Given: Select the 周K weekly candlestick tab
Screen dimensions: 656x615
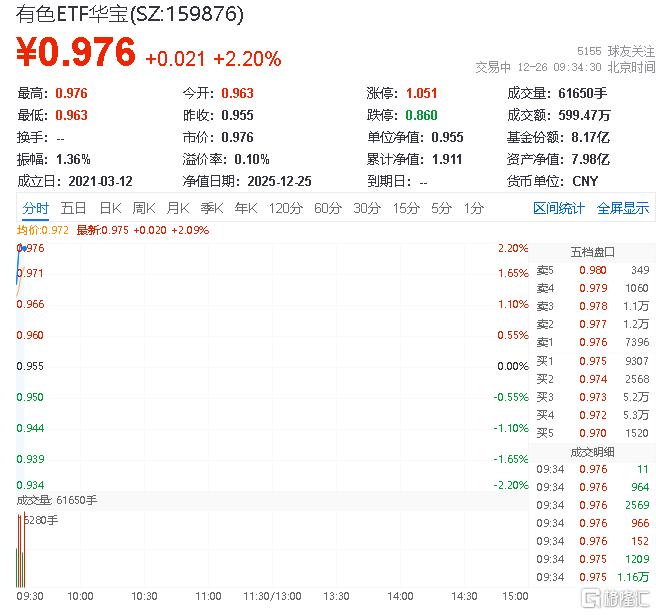Looking at the screenshot, I should 144,208.
